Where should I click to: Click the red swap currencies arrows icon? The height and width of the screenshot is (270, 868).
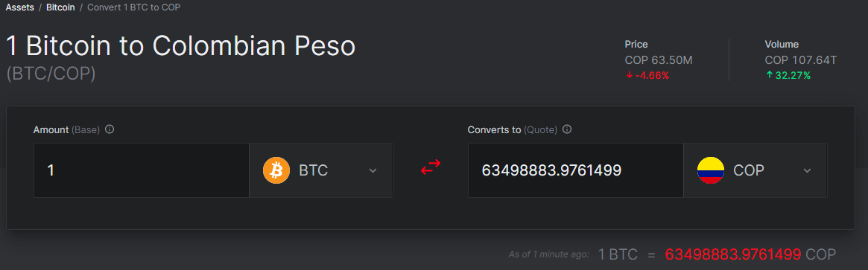(x=430, y=167)
